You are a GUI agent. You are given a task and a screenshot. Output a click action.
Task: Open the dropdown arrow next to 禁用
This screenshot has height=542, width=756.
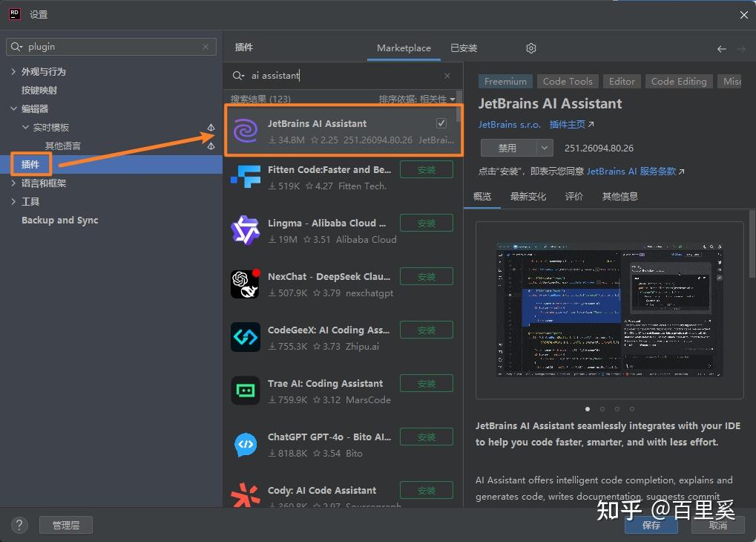pos(545,148)
